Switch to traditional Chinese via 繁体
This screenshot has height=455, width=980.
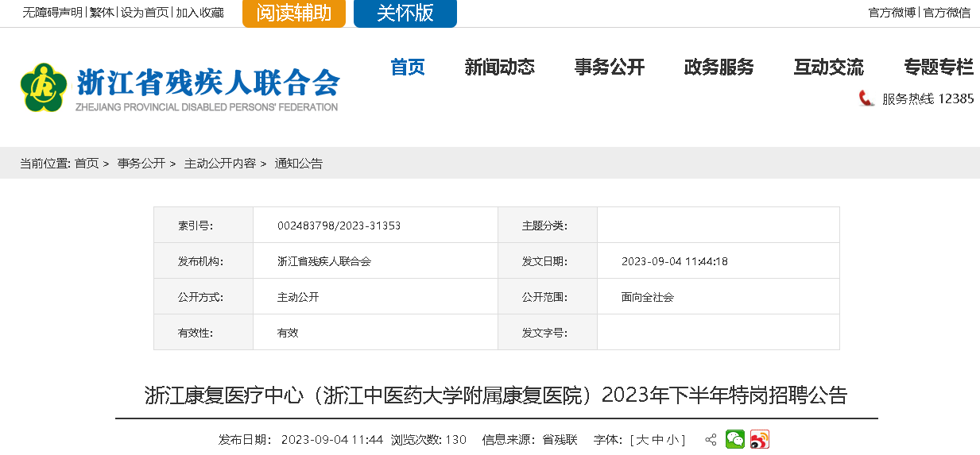101,13
